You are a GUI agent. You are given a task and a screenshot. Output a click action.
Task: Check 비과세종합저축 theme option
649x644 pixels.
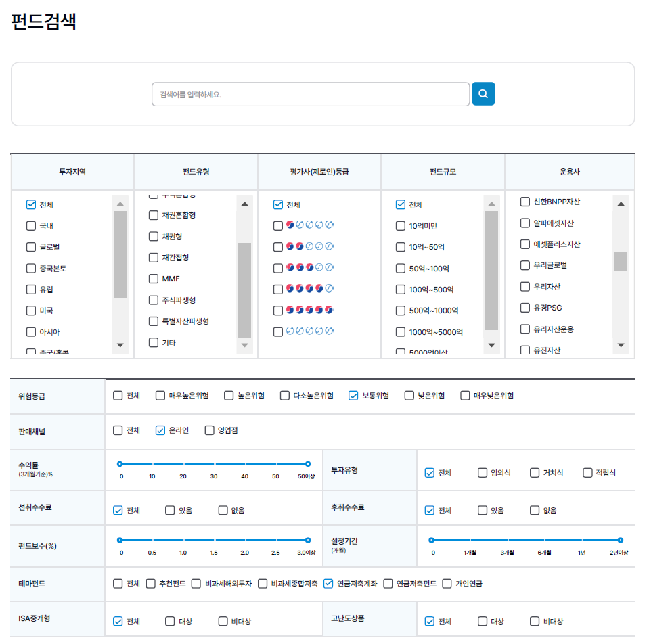tap(263, 584)
